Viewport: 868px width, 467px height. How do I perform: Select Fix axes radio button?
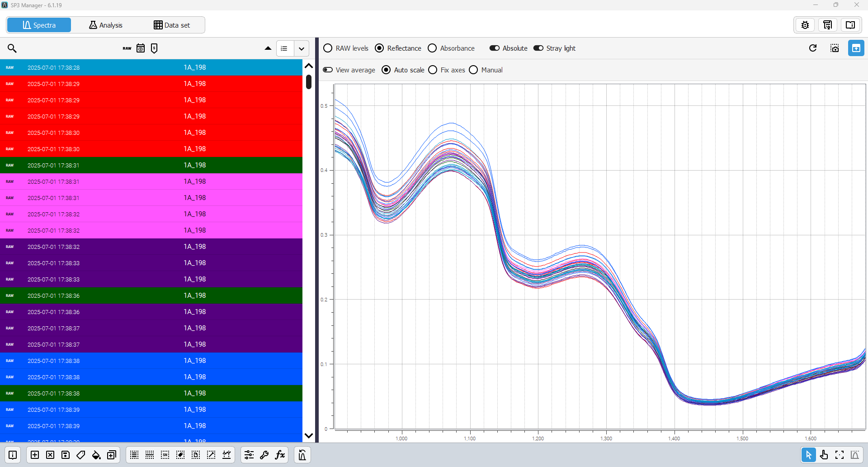pos(433,70)
